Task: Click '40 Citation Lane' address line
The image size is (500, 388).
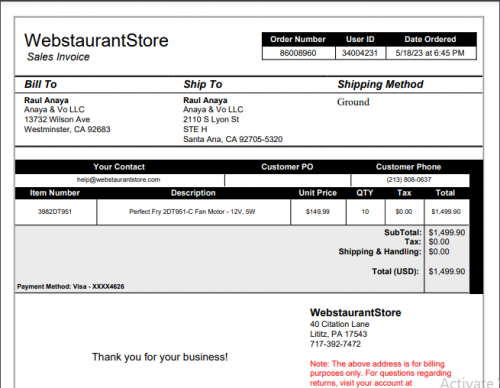Action: (339, 324)
